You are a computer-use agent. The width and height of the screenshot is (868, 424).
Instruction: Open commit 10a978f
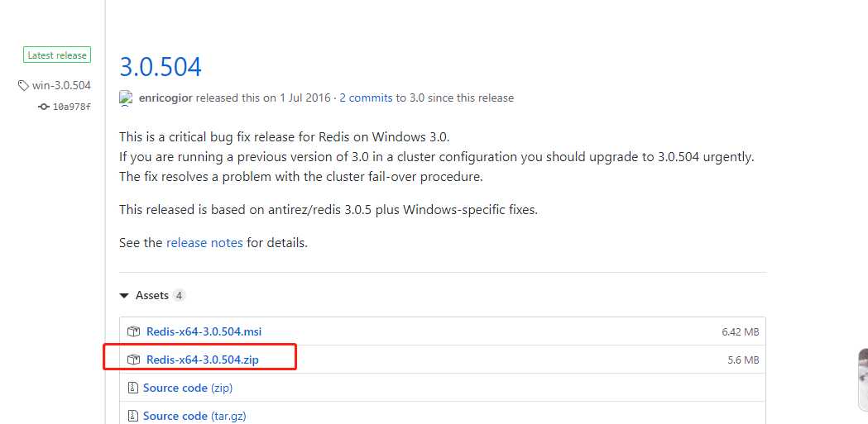(x=72, y=107)
